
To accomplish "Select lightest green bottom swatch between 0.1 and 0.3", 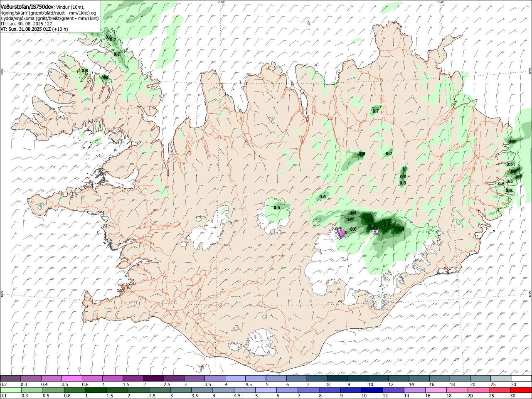I will (x=11, y=390).
